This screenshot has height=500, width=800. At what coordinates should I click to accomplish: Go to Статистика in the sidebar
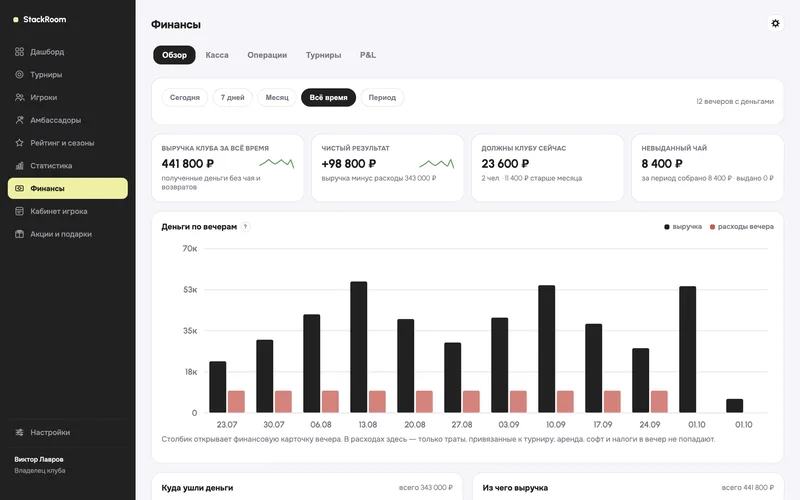click(68, 165)
